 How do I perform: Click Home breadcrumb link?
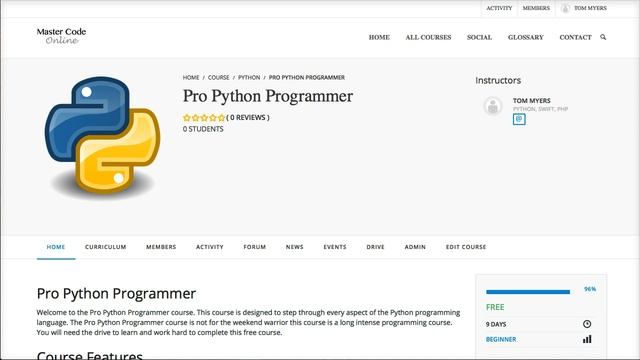[191, 78]
